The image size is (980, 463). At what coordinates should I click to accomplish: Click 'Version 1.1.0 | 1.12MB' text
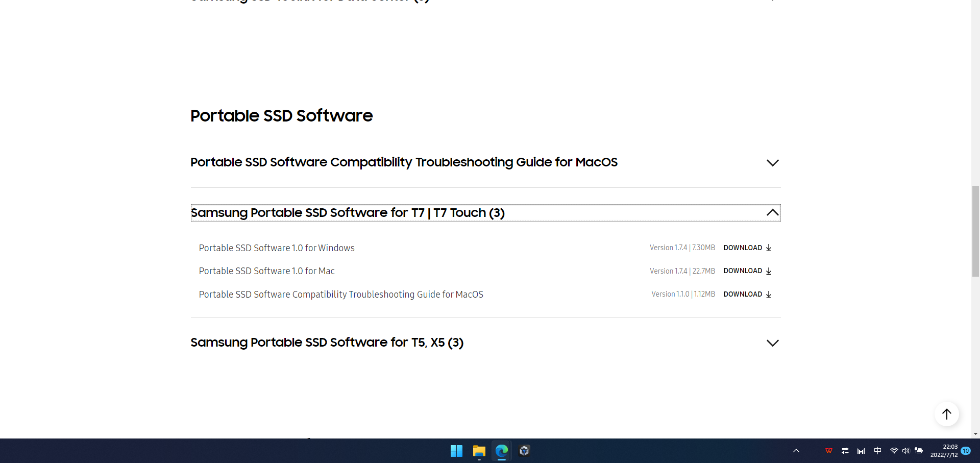(x=683, y=295)
